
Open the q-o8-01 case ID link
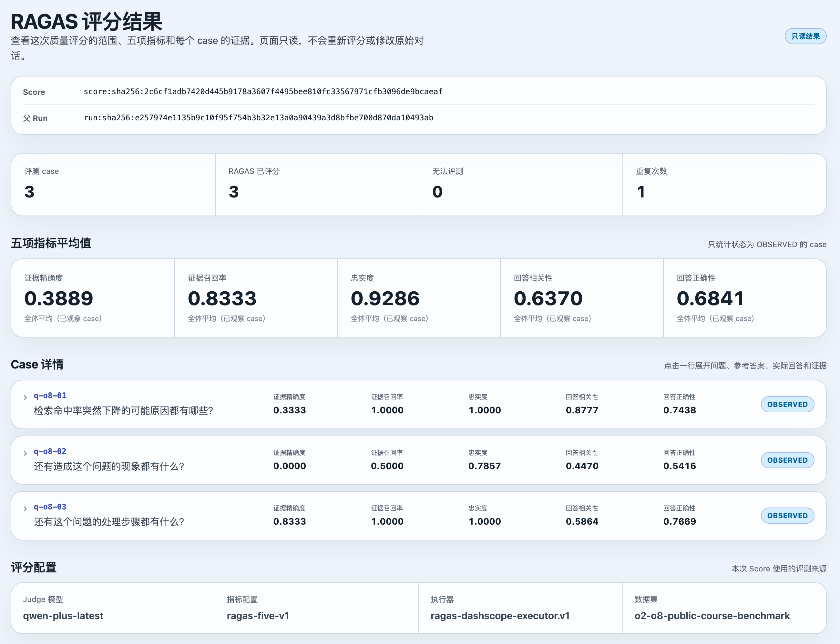50,395
